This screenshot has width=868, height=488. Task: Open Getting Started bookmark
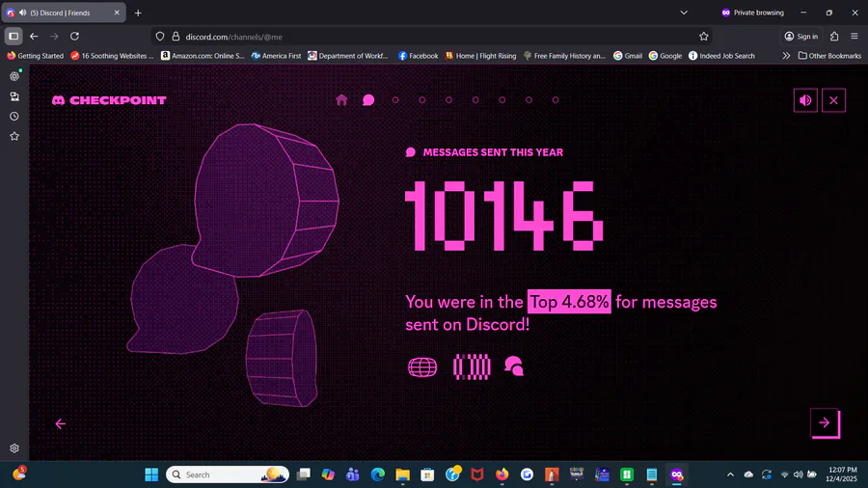coord(35,56)
